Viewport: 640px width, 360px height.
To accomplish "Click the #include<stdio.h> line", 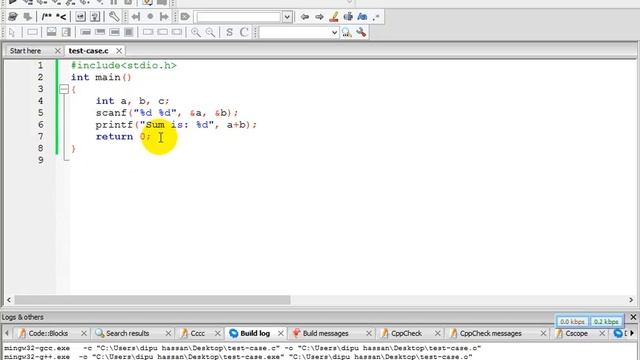I will pyautogui.click(x=124, y=65).
